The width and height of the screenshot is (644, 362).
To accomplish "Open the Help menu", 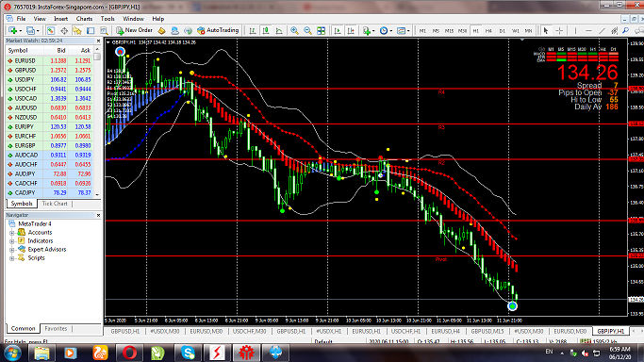I will tap(158, 19).
